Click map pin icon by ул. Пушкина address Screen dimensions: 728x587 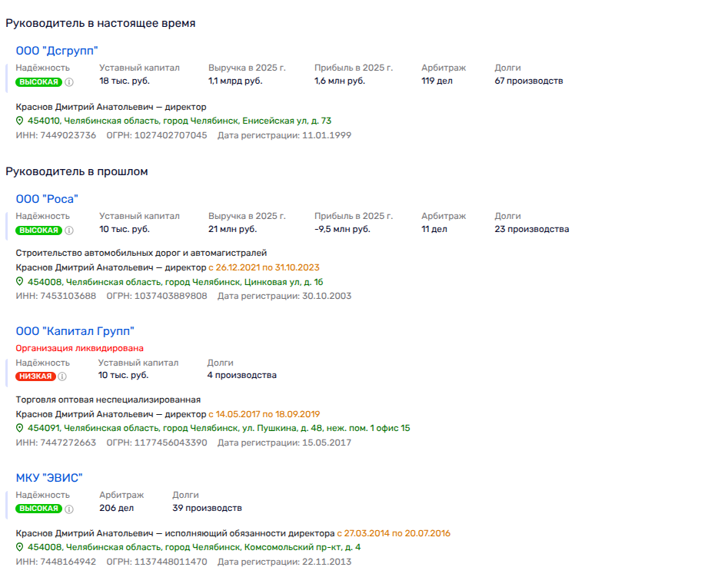21,428
